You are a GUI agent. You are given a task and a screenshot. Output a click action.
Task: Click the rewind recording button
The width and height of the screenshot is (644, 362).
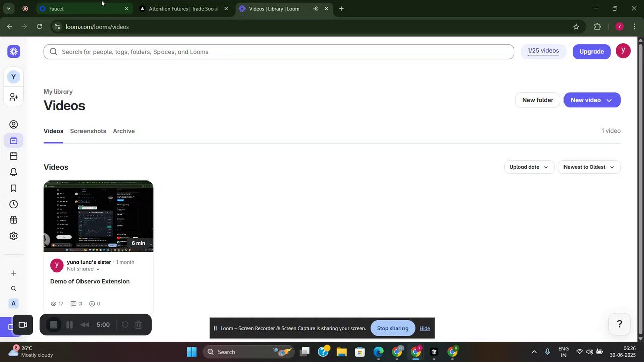point(85,325)
